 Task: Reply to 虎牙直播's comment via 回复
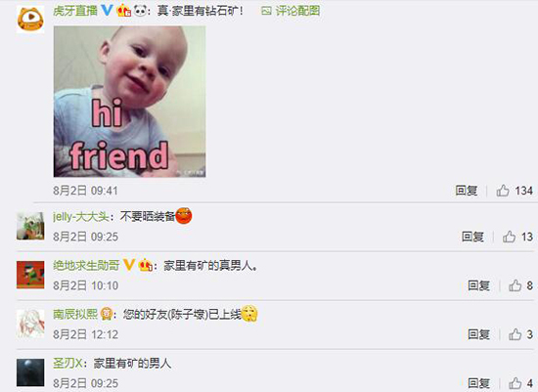467,191
